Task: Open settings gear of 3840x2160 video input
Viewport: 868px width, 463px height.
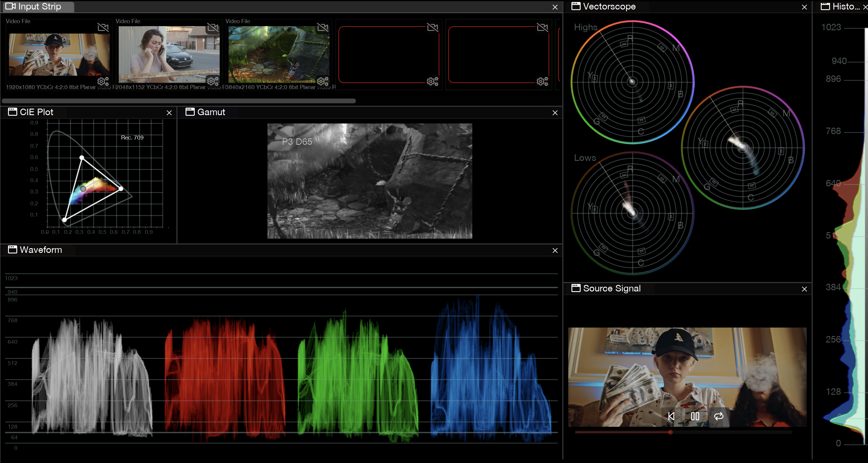Action: pyautogui.click(x=322, y=81)
